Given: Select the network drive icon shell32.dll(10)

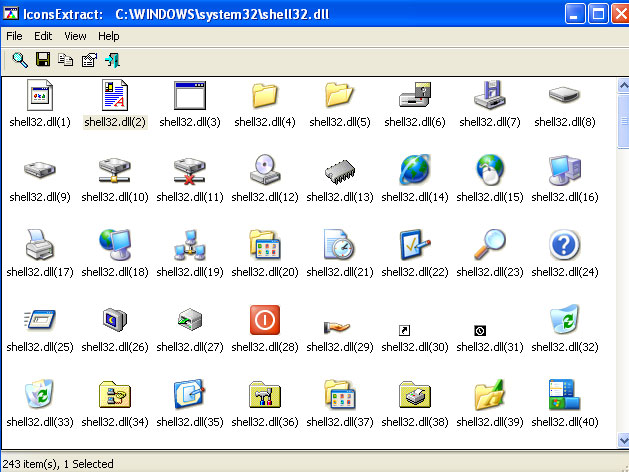Looking at the screenshot, I should 115,170.
